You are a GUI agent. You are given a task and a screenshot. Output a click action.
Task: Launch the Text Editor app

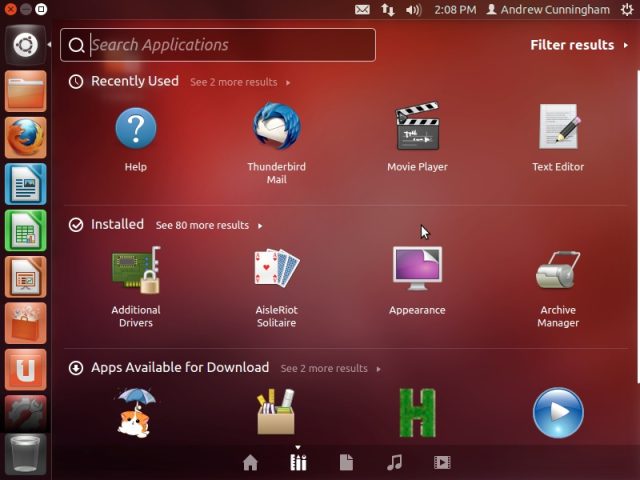point(558,127)
